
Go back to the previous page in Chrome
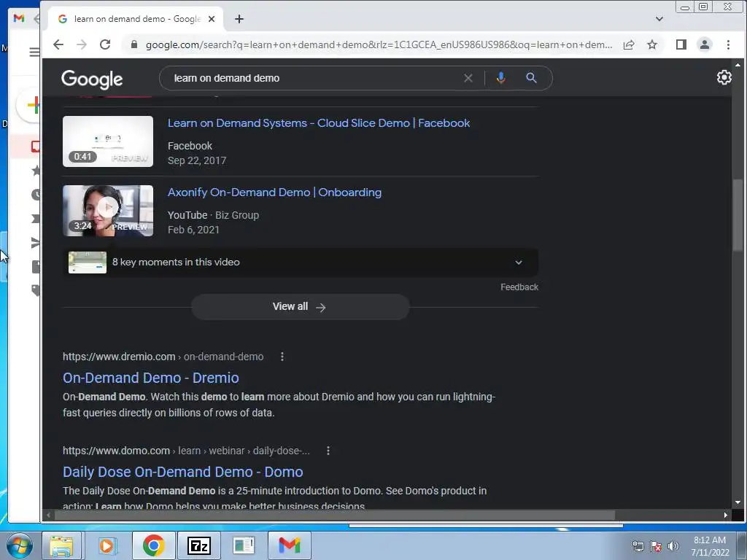coord(58,44)
